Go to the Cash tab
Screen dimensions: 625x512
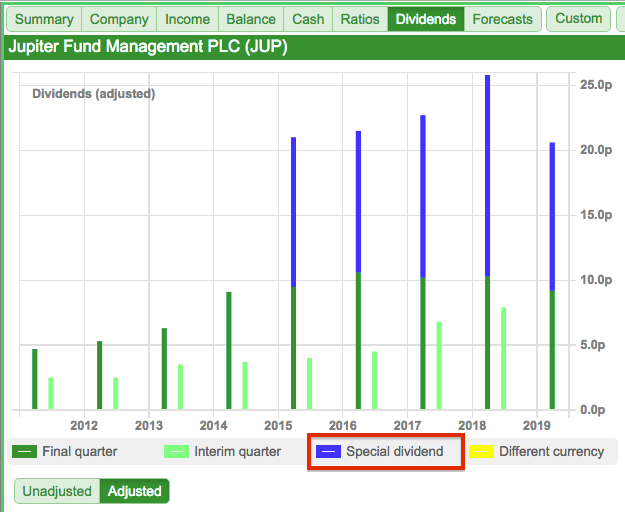(x=308, y=19)
